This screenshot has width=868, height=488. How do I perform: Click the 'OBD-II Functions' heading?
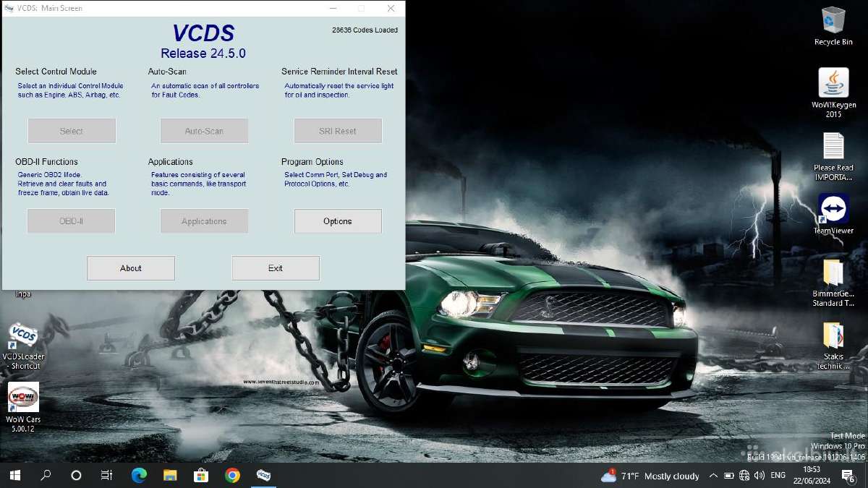click(46, 162)
